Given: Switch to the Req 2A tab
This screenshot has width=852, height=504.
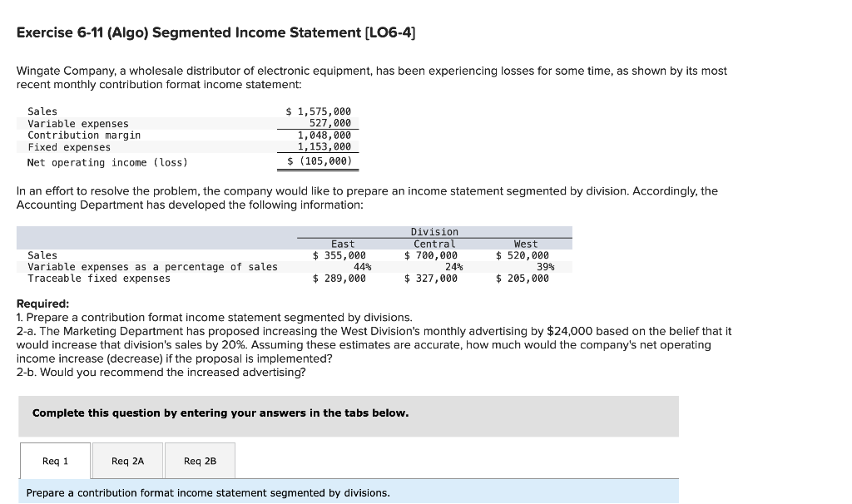Looking at the screenshot, I should (x=126, y=461).
